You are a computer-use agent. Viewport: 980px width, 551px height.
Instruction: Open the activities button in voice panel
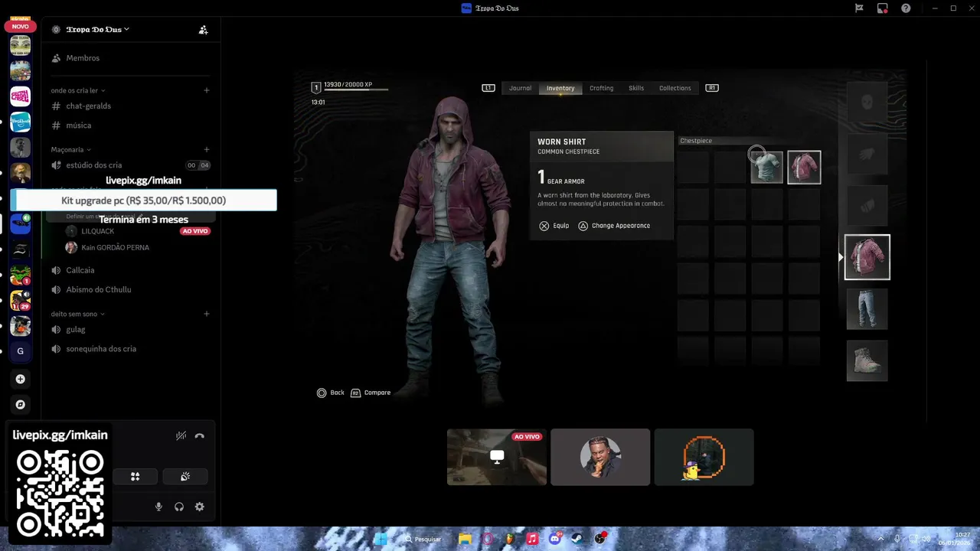(135, 477)
